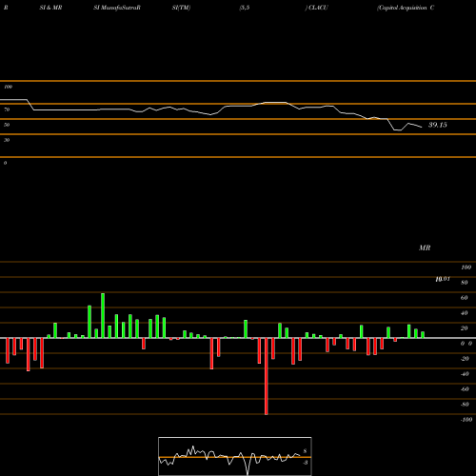Click the 'SI MunafaSutraR' header text

click(117, 8)
